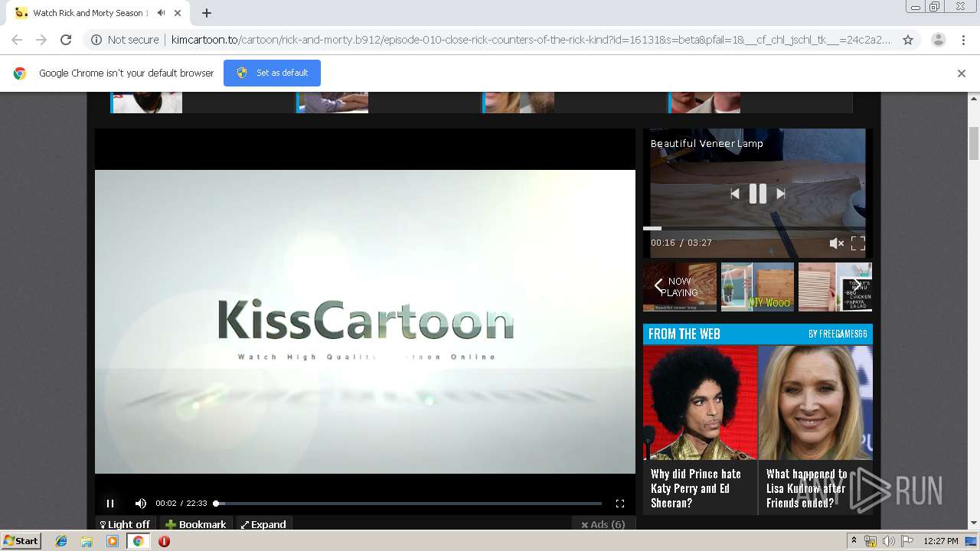
Task: Open the Chrome profile avatar menu
Action: pos(938,40)
